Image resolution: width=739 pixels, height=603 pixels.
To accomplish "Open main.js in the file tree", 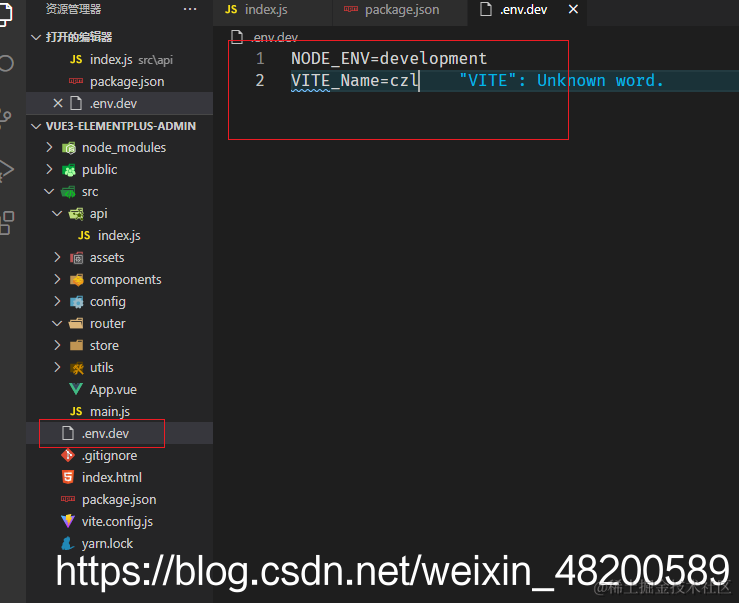I will pyautogui.click(x=120, y=412).
